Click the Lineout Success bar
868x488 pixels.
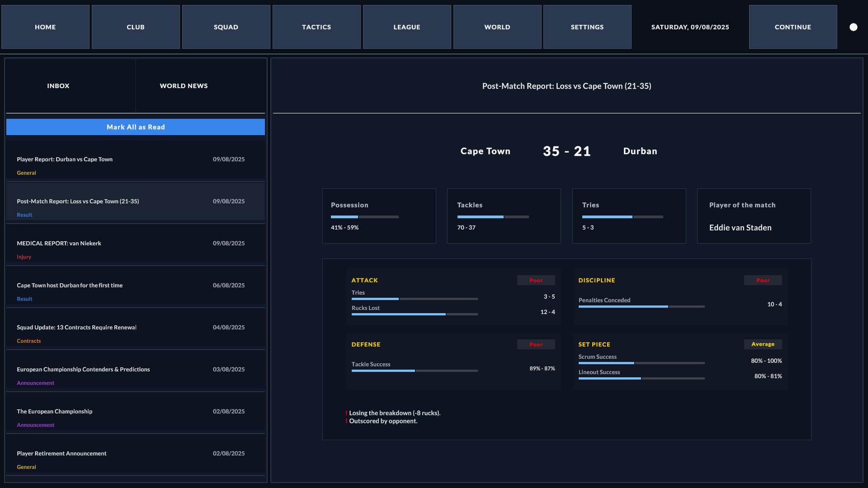click(x=642, y=378)
